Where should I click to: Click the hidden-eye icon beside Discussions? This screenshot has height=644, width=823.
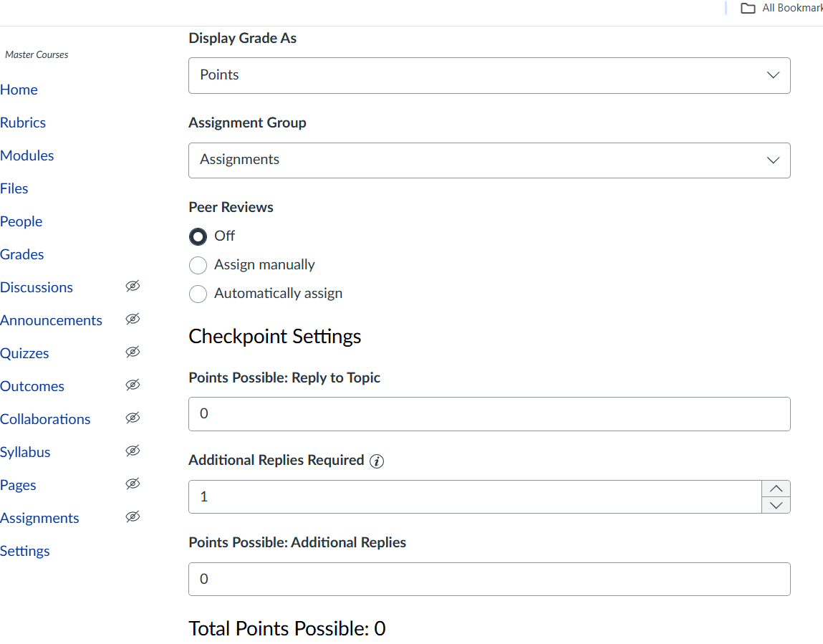pos(133,287)
